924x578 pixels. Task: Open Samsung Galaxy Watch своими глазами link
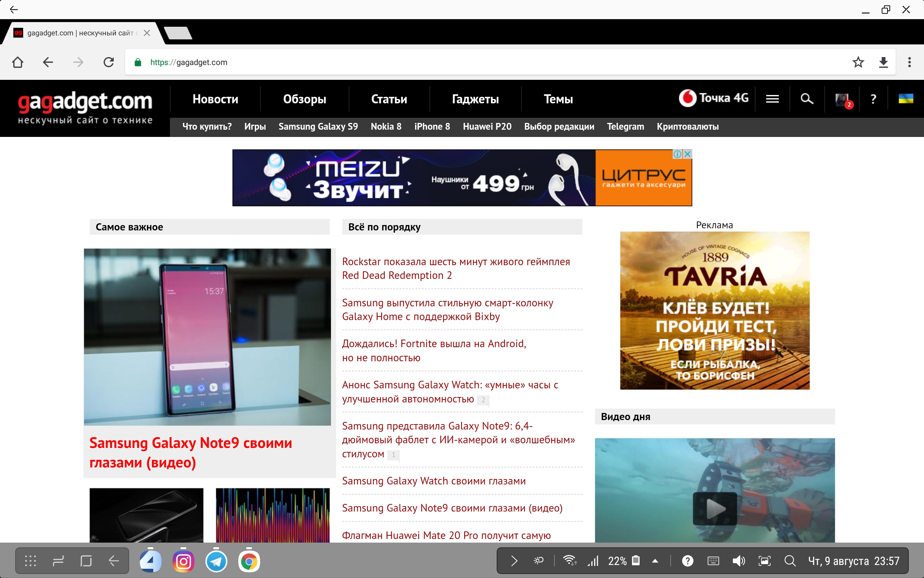pos(434,481)
